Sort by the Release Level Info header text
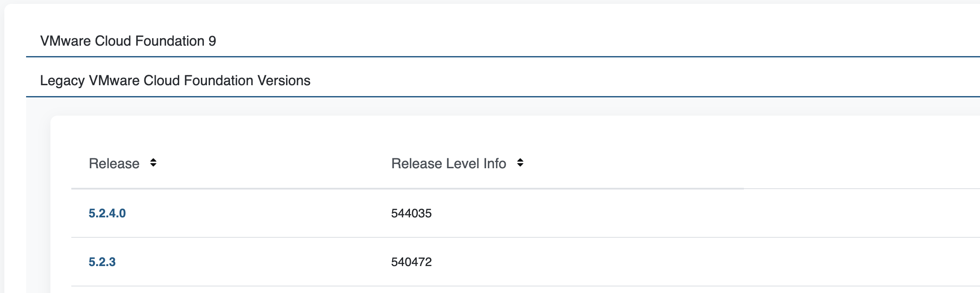The image size is (980, 293). pos(449,163)
